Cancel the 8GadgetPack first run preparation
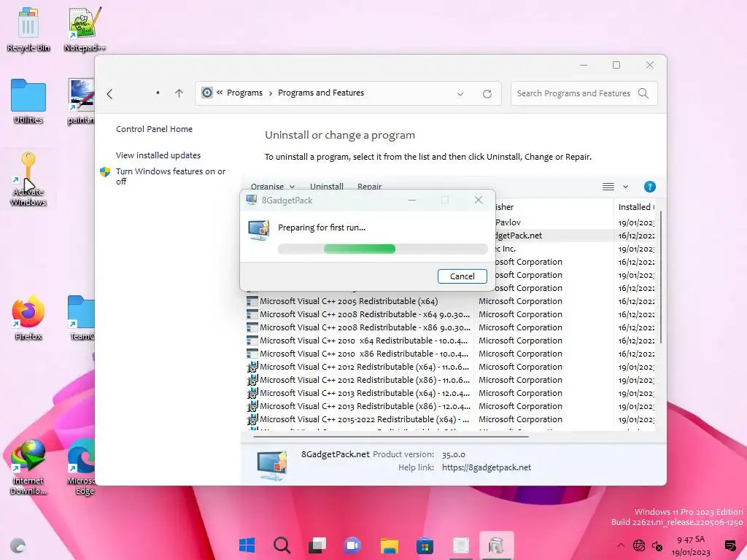This screenshot has height=560, width=747. point(462,276)
